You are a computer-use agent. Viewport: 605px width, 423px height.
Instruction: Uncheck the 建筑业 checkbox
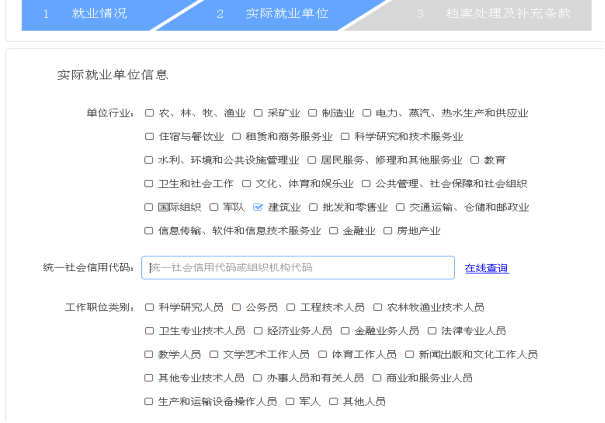point(258,207)
